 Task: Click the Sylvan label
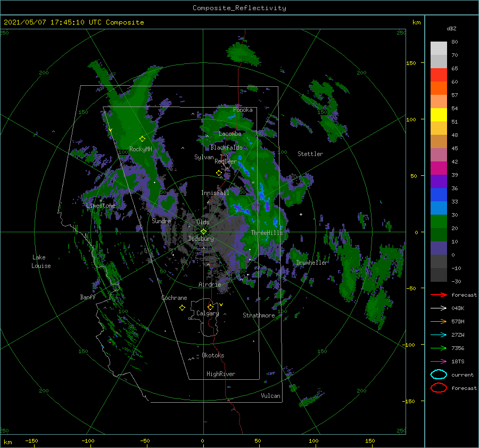pyautogui.click(x=204, y=157)
